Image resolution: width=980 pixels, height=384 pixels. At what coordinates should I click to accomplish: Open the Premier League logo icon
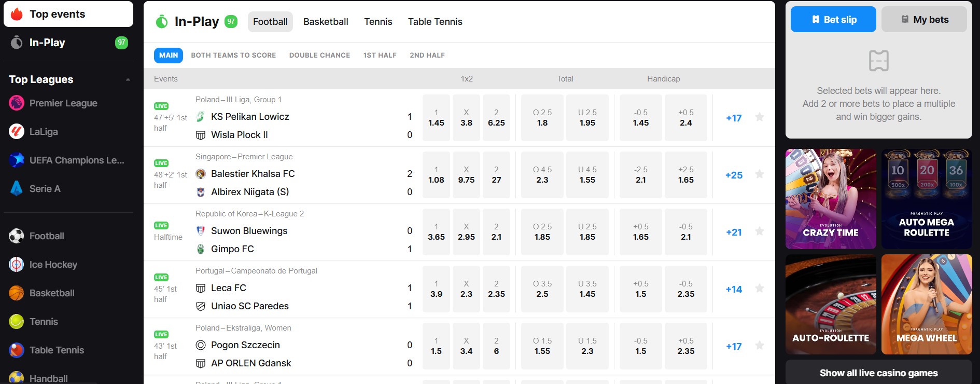pos(17,103)
